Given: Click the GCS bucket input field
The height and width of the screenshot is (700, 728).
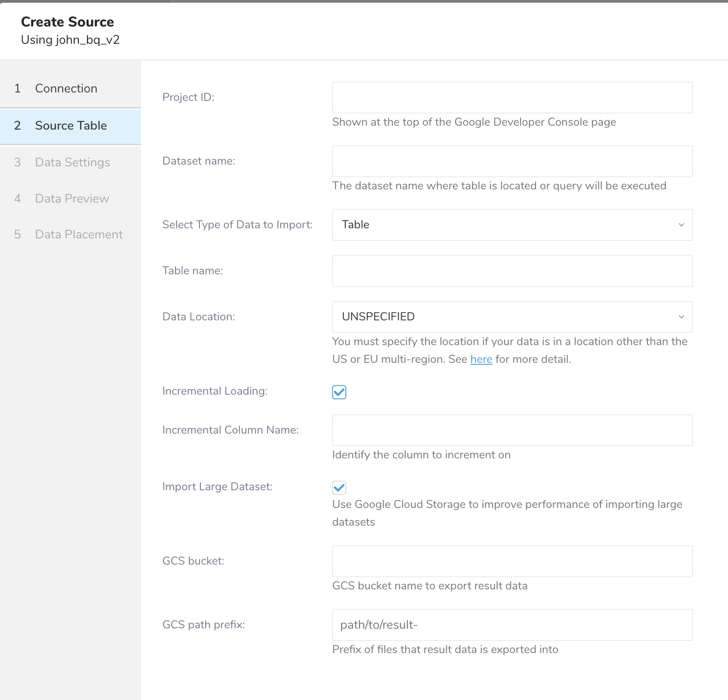Looking at the screenshot, I should [512, 561].
